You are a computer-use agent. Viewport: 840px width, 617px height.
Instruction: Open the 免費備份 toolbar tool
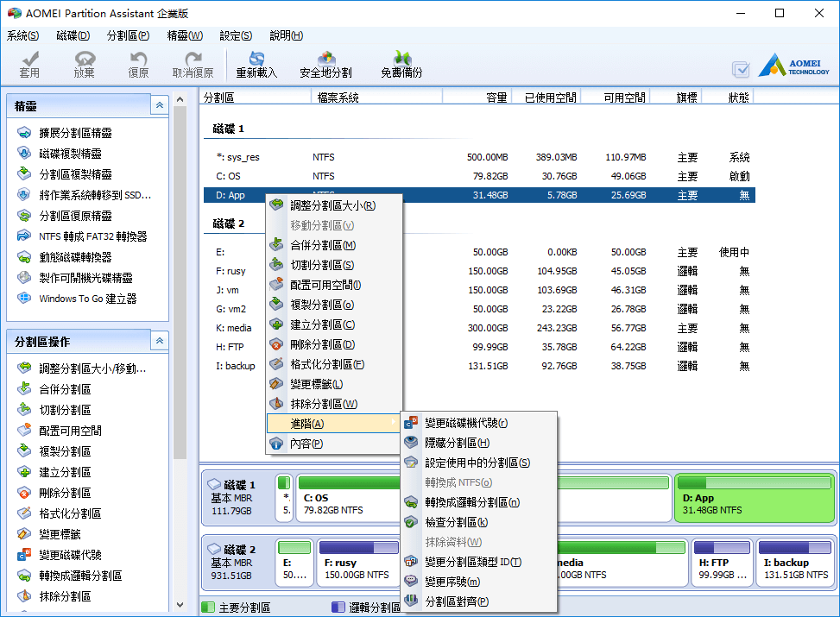pyautogui.click(x=401, y=65)
